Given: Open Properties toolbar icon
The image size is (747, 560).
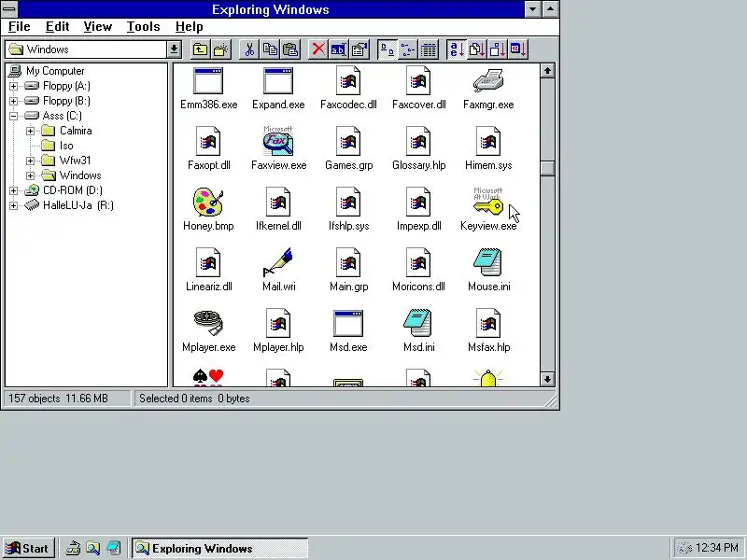Looking at the screenshot, I should pyautogui.click(x=359, y=49).
